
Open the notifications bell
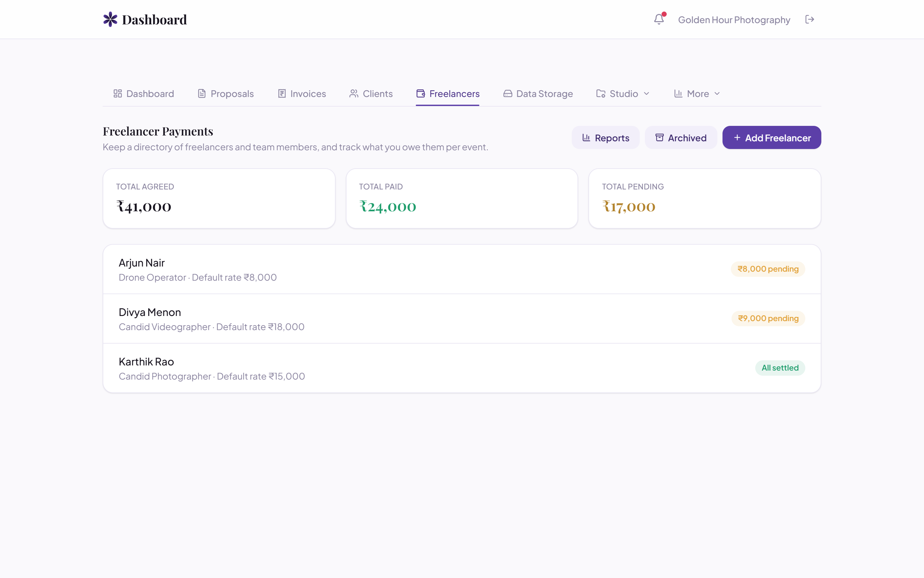pyautogui.click(x=659, y=19)
